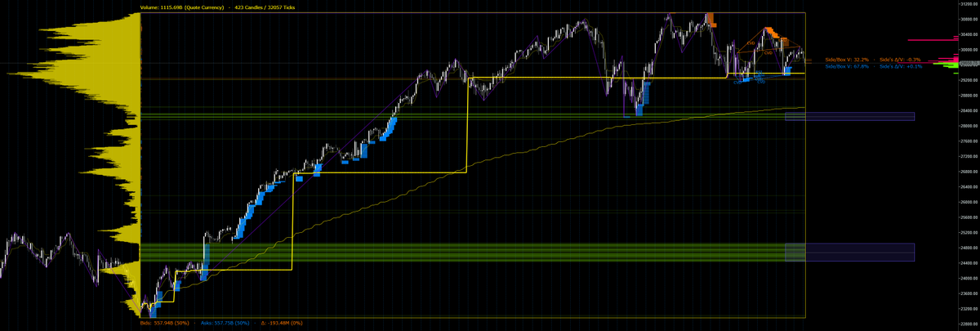Click the 29200.00 price axis label

pos(969,80)
